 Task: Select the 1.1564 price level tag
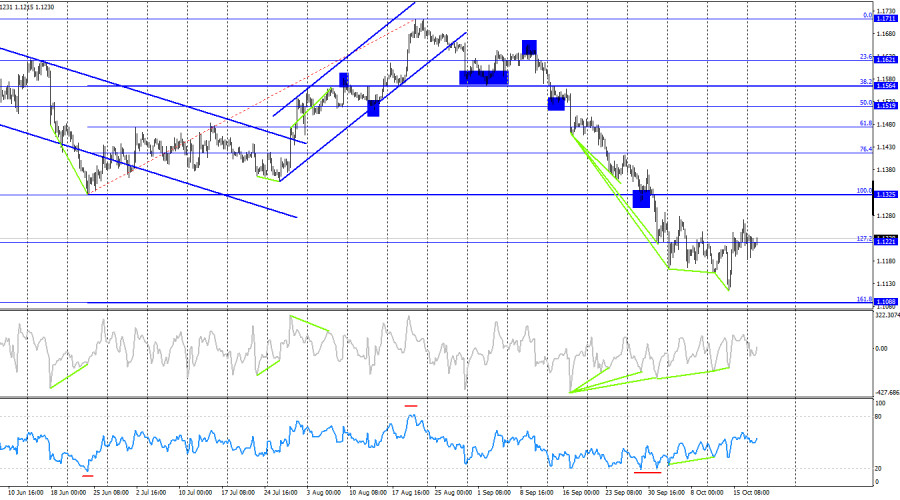point(886,86)
